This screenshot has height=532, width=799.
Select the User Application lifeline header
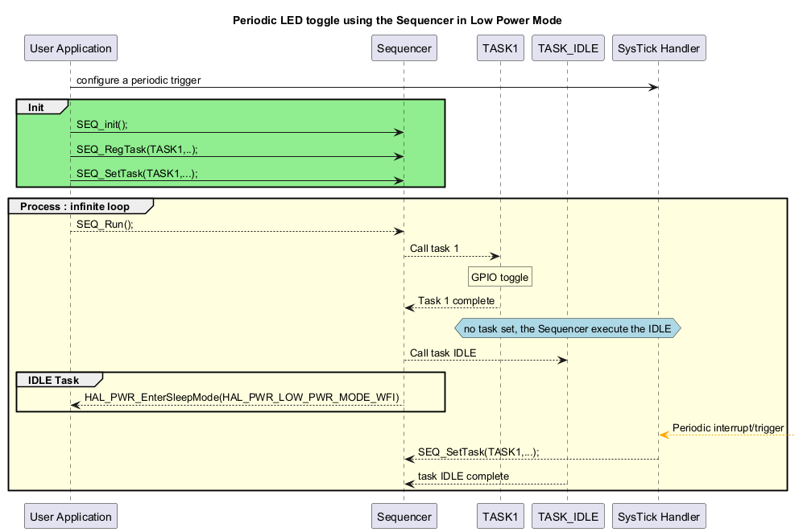pyautogui.click(x=70, y=47)
